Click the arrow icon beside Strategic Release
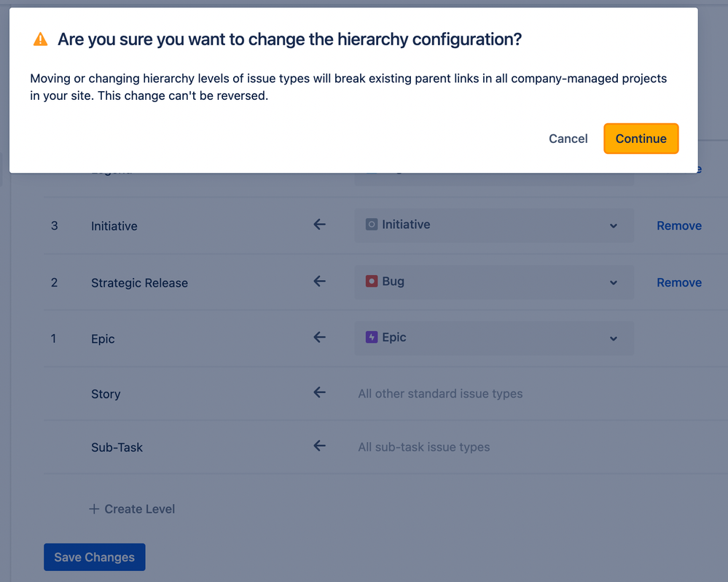This screenshot has height=582, width=728. point(319,282)
